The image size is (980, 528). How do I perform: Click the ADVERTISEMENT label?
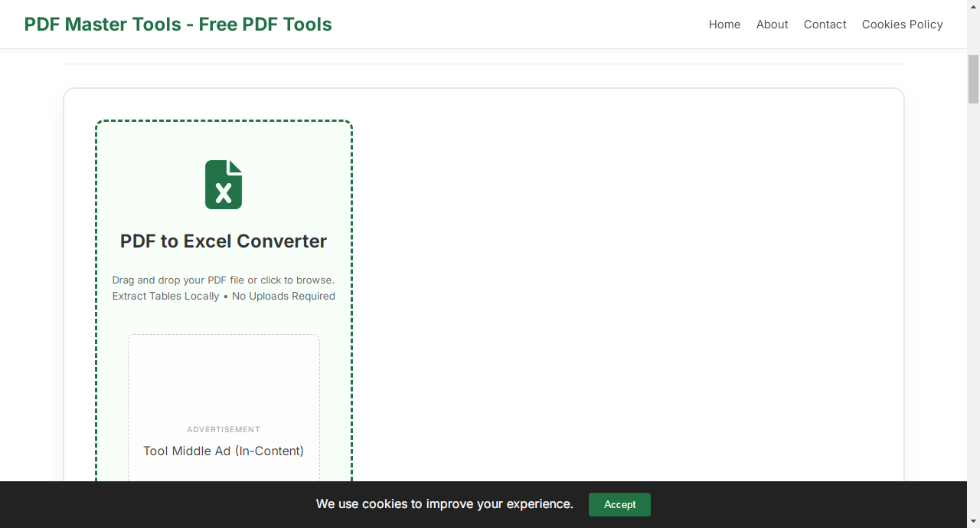click(x=224, y=429)
